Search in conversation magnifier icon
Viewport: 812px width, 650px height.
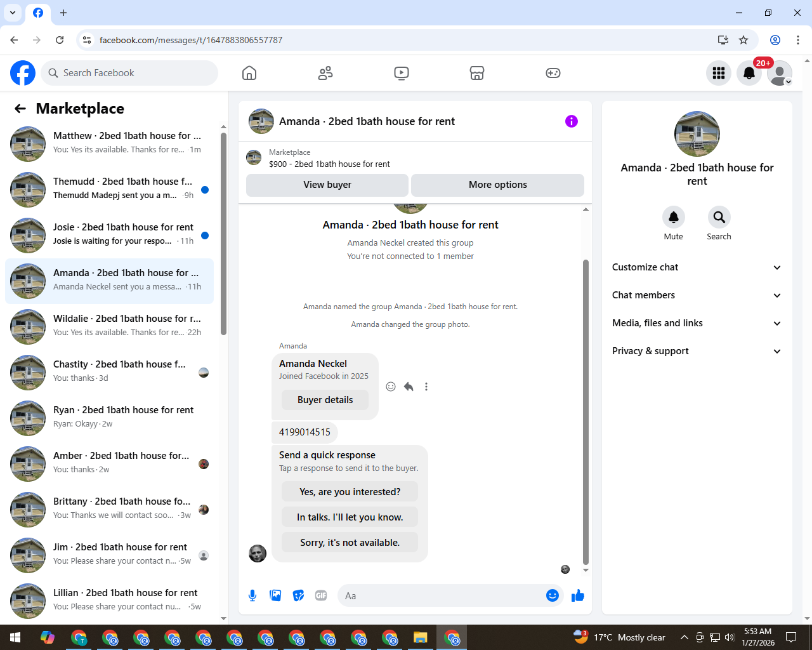719,217
